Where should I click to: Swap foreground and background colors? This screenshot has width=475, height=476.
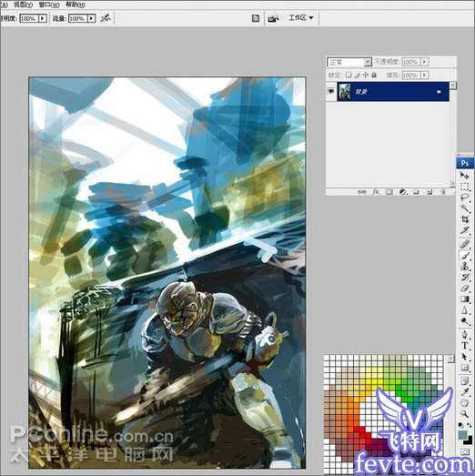pos(470,425)
